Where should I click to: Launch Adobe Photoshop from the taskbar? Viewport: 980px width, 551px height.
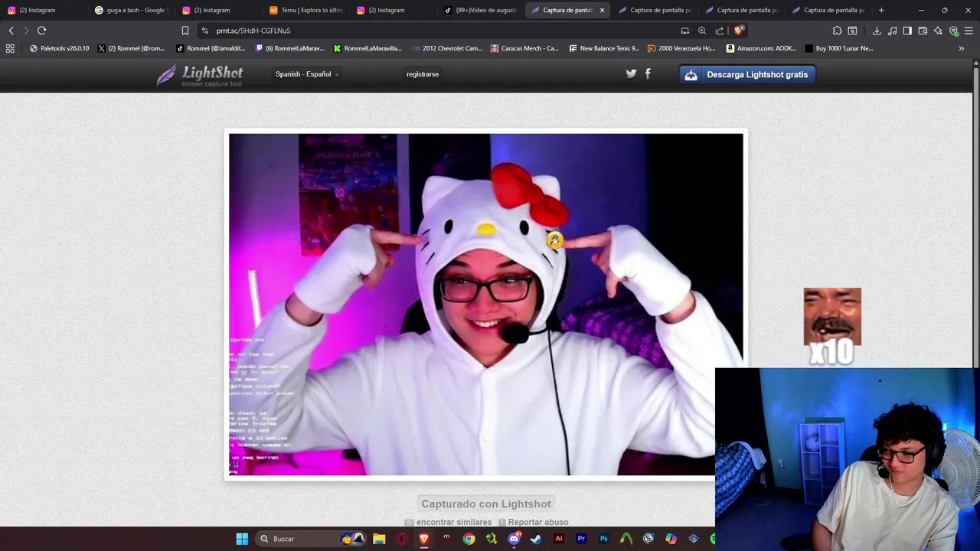click(603, 539)
